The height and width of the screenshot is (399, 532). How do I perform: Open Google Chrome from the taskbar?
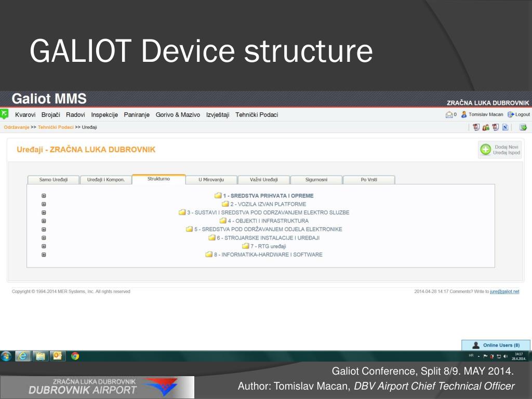pos(75,356)
